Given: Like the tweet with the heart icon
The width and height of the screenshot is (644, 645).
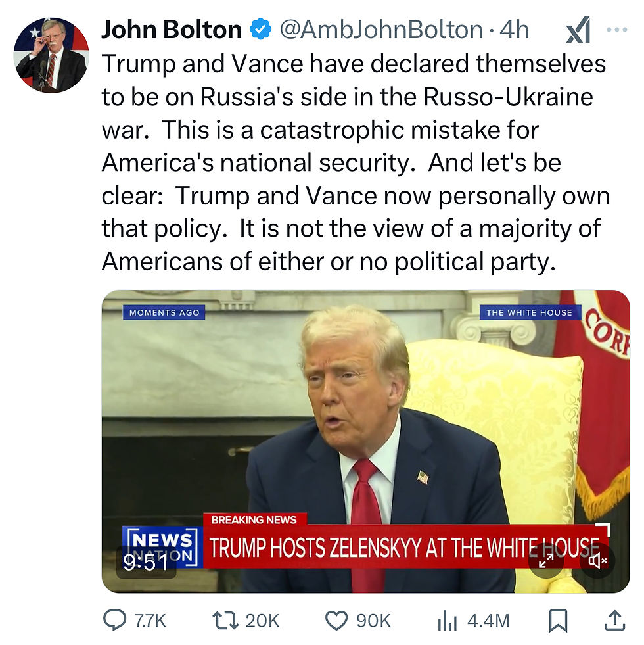Looking at the screenshot, I should tap(336, 620).
